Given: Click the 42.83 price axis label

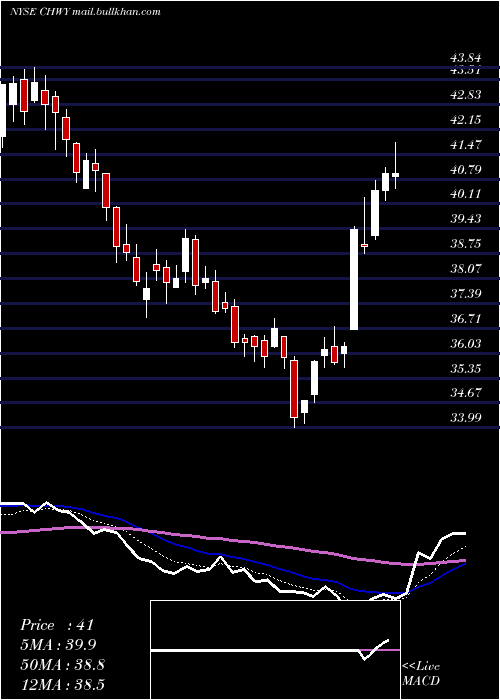Looking at the screenshot, I should point(466,95).
